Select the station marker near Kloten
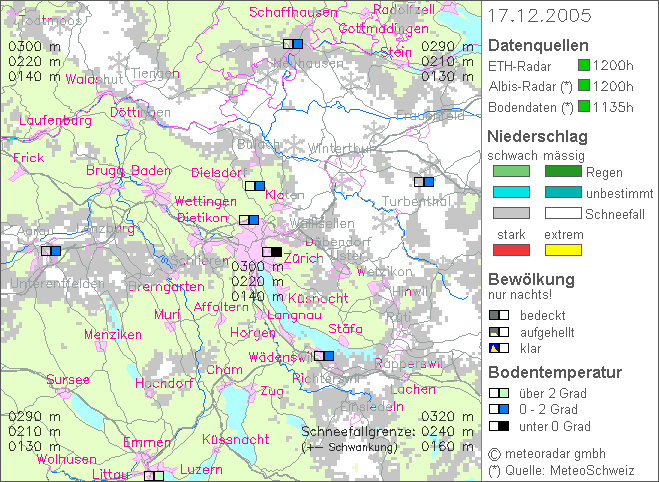 coord(255,185)
